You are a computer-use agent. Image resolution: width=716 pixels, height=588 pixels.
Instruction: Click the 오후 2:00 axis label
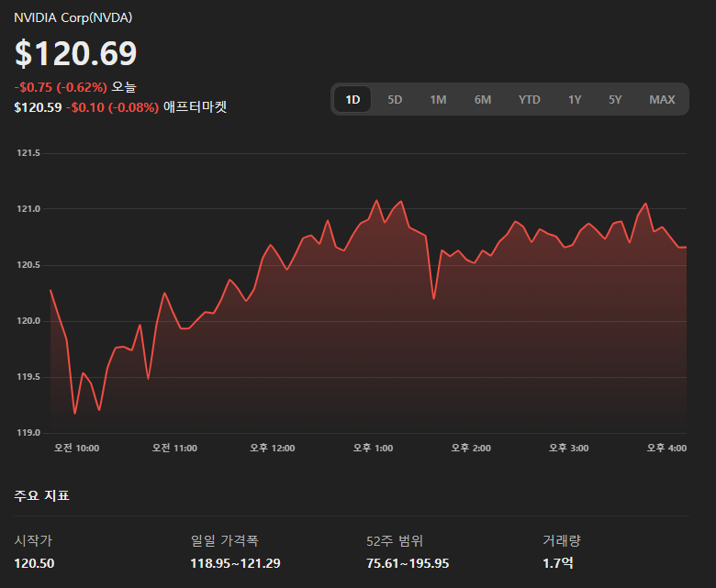pyautogui.click(x=471, y=449)
